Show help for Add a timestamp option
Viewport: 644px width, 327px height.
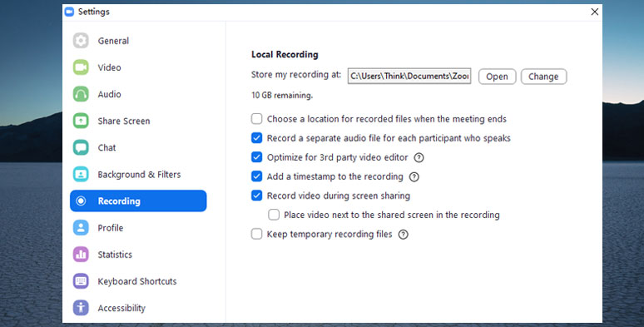414,176
